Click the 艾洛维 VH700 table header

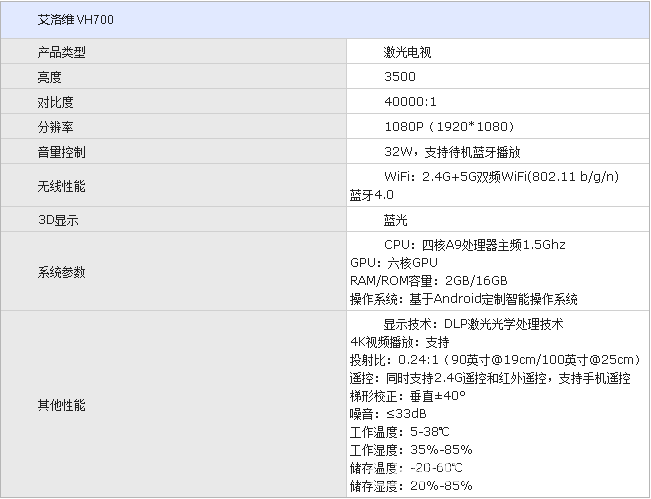click(325, 20)
